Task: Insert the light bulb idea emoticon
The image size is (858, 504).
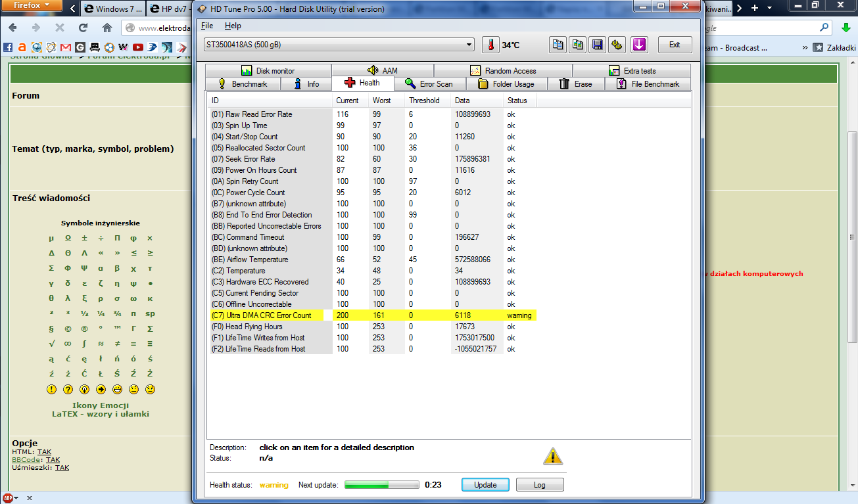Action: pos(84,389)
